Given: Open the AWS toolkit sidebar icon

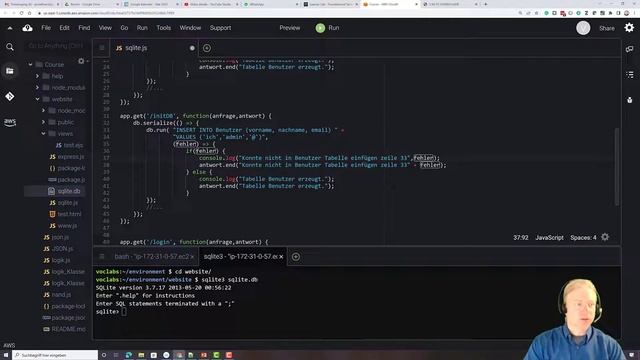Looking at the screenshot, I should tap(10, 122).
